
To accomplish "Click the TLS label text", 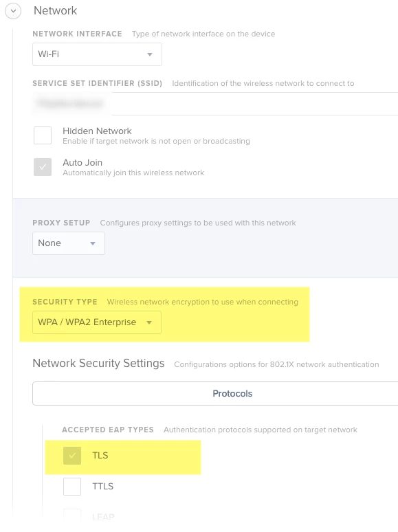I will (x=100, y=455).
